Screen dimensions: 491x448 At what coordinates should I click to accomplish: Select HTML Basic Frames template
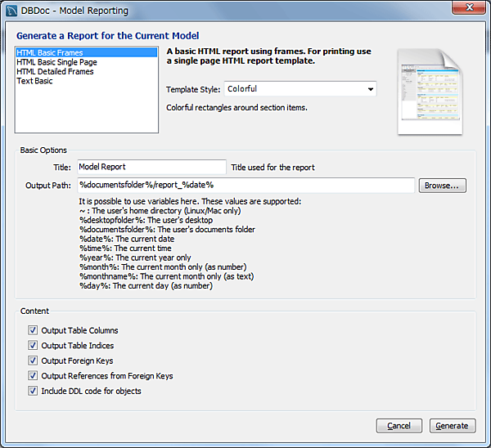[x=49, y=53]
